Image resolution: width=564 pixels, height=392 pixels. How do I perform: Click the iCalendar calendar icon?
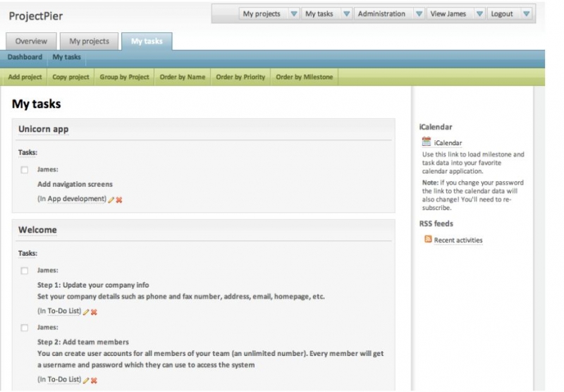tap(427, 142)
